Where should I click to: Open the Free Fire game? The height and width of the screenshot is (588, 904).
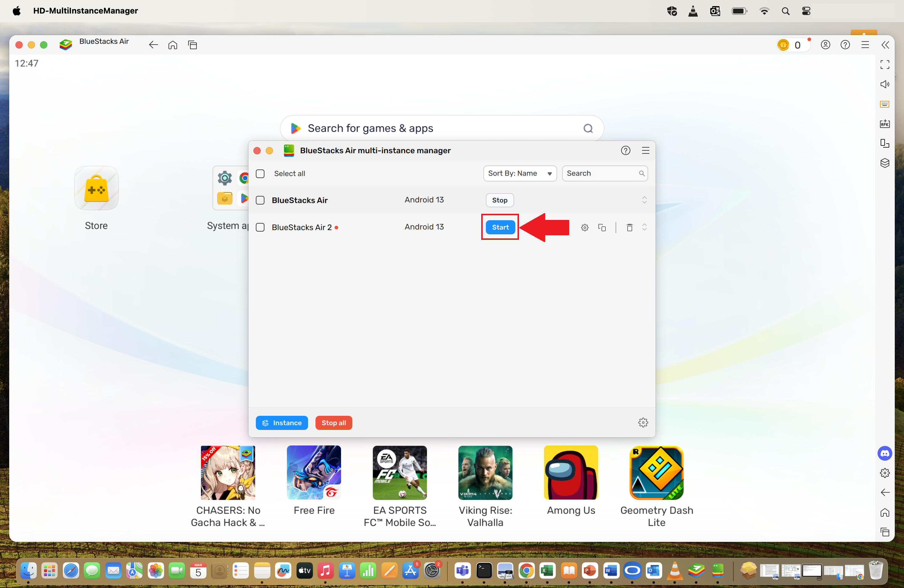(314, 473)
